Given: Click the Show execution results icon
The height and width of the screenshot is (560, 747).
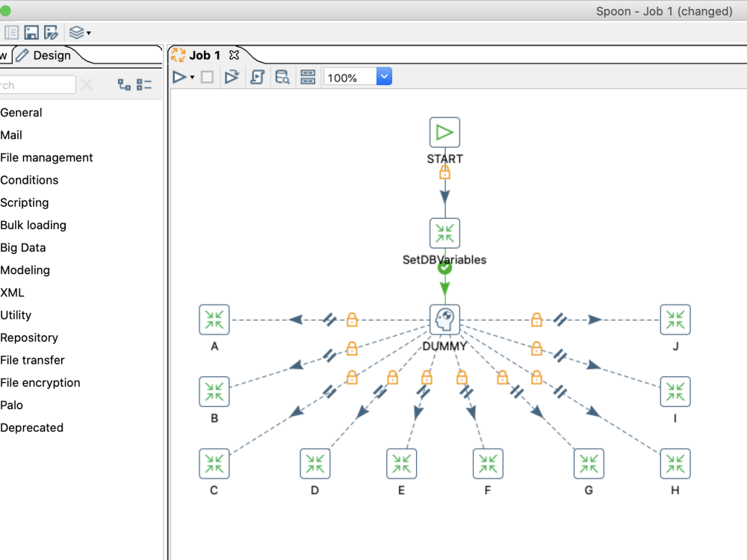Looking at the screenshot, I should pyautogui.click(x=307, y=76).
